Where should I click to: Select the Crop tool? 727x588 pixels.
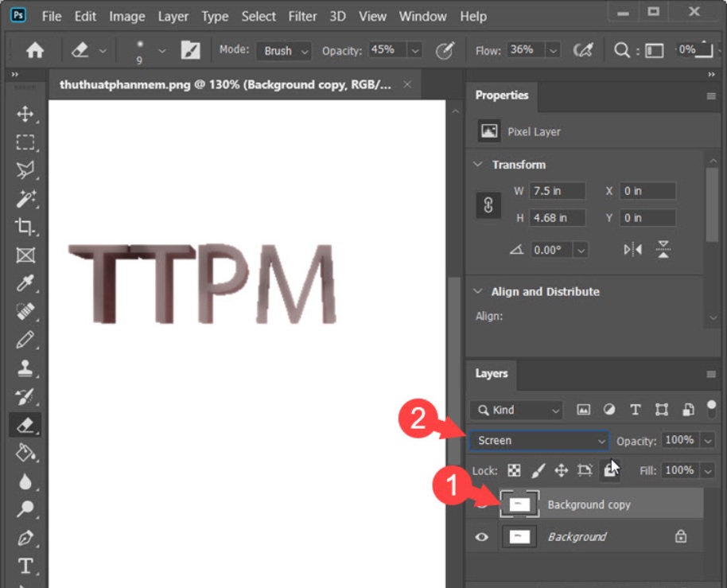[x=24, y=228]
